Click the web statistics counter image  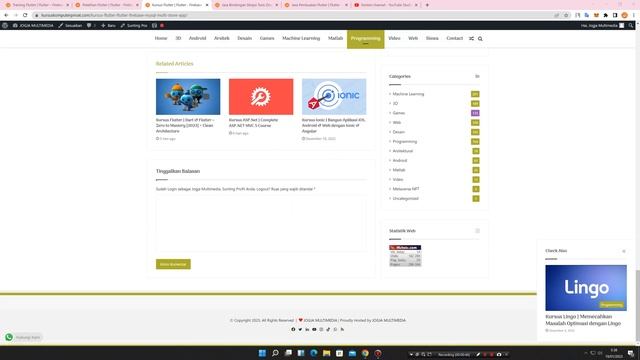[405, 256]
